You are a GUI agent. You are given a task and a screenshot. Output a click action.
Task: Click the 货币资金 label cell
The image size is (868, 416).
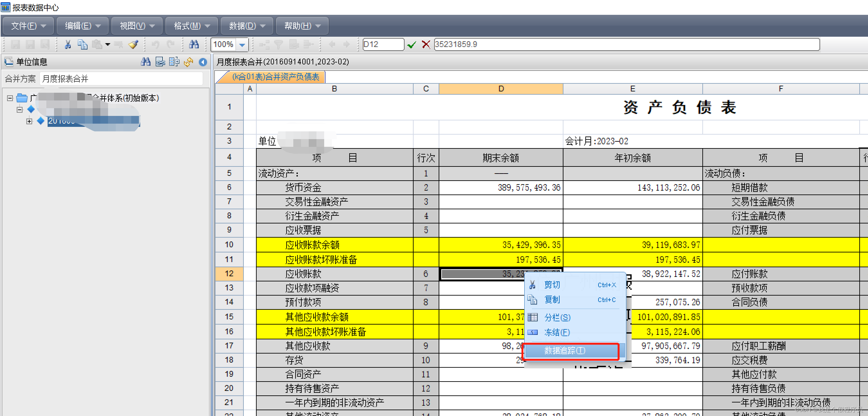(334, 188)
